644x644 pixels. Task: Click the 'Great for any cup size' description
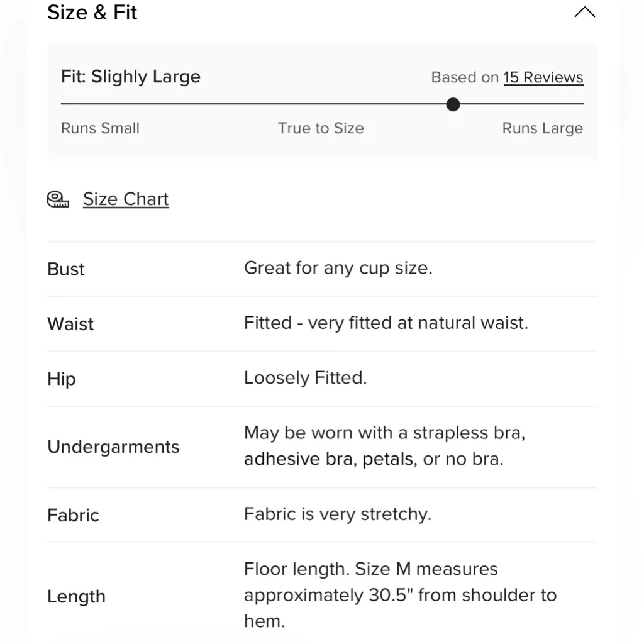[338, 269]
